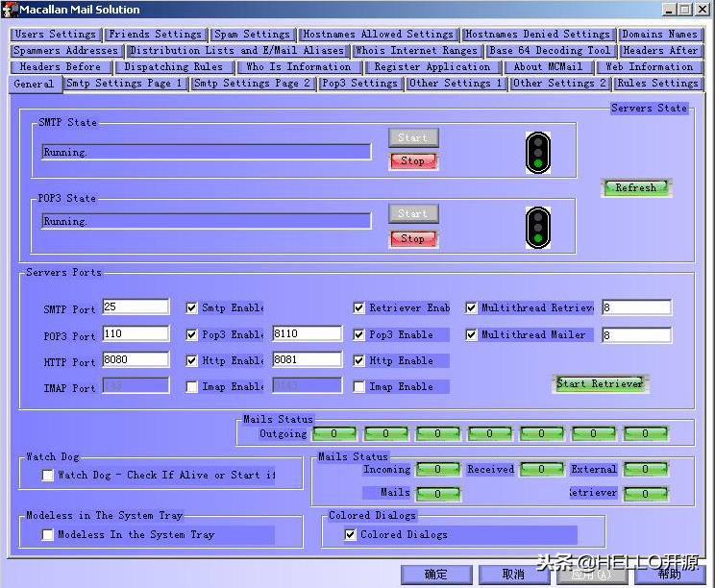Open the Hostnames Denied Settings tab
Screen dimensions: 715x588
click(537, 35)
